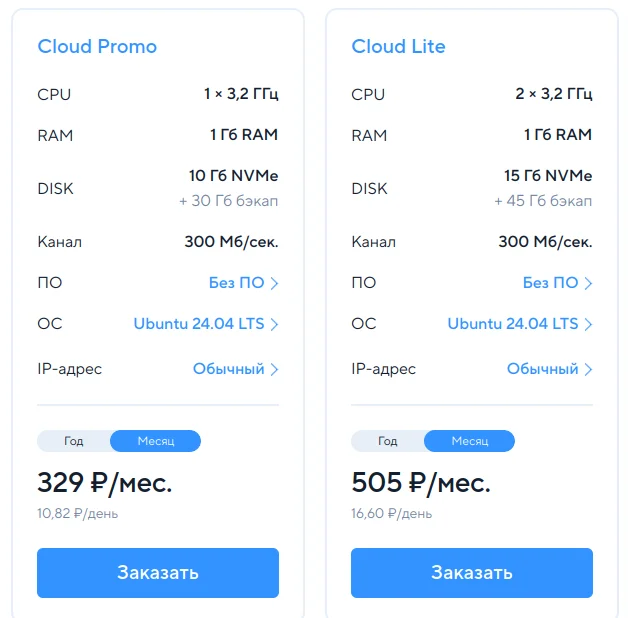Open the Cloud Promo plan title link
This screenshot has height=618, width=628.
tap(97, 46)
